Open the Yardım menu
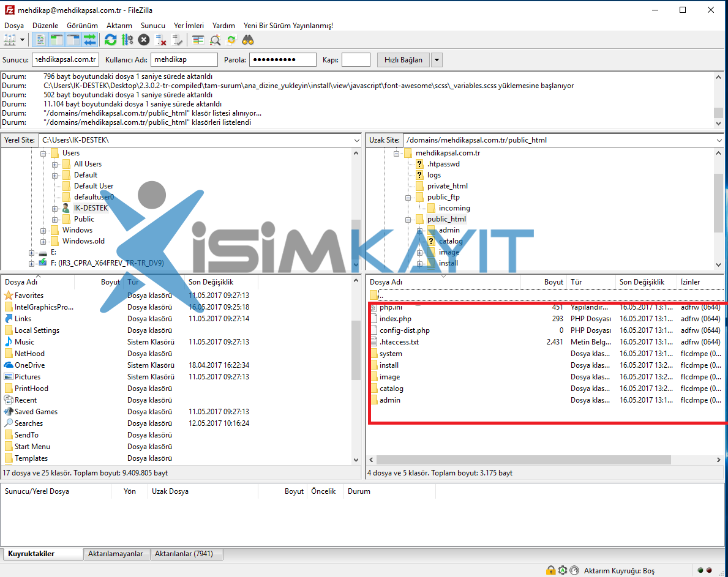This screenshot has width=728, height=577. [x=223, y=26]
